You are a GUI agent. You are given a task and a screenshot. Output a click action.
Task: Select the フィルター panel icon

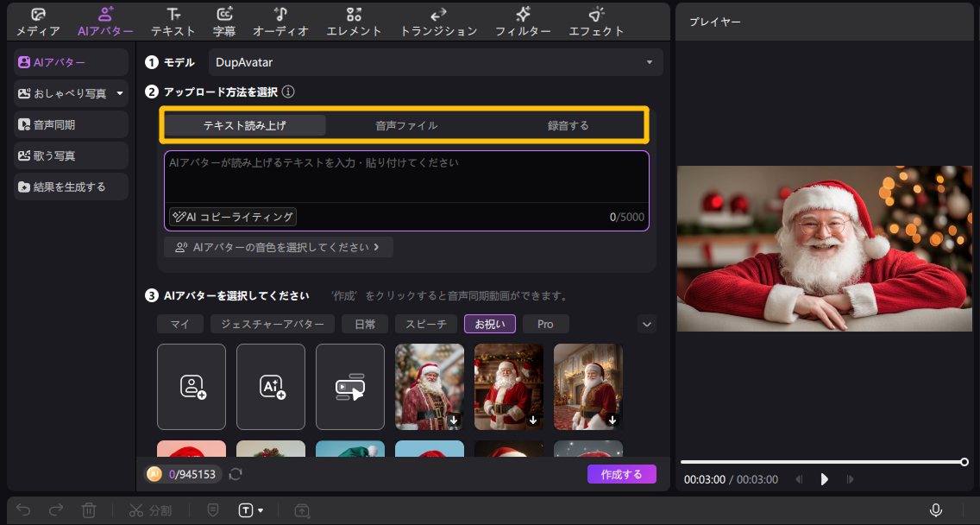[522, 21]
